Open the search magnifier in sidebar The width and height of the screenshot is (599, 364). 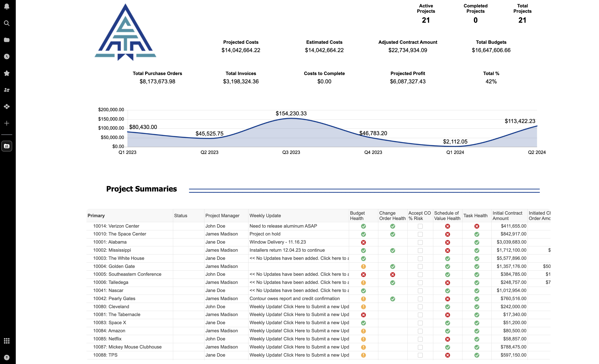(7, 23)
